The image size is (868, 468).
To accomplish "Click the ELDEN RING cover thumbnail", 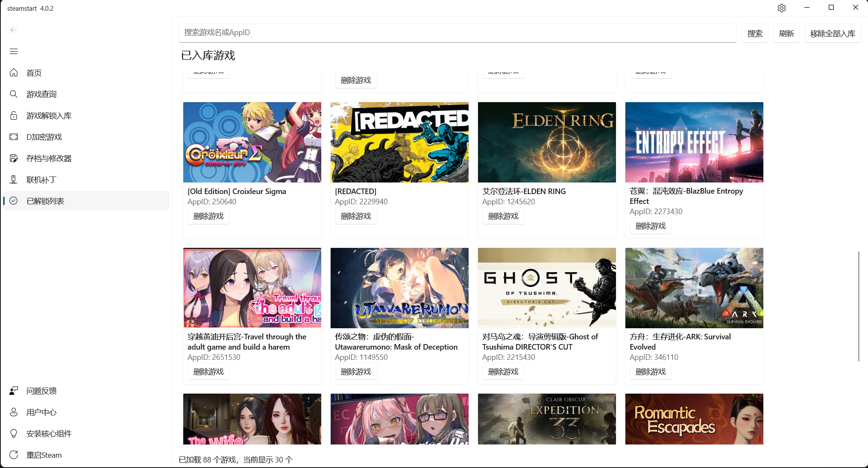I will point(547,142).
